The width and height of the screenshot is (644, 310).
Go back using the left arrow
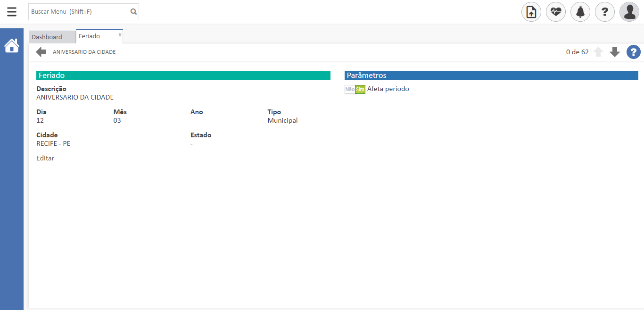(x=41, y=52)
